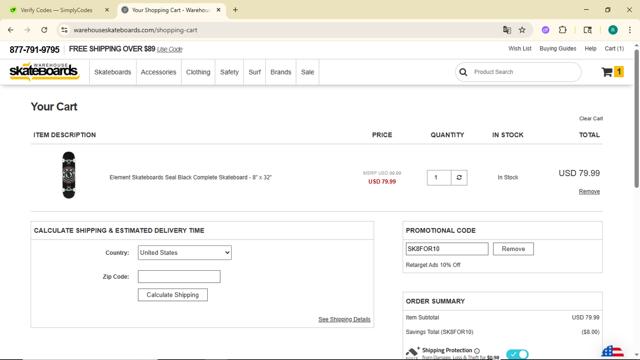Click the Calculate Shipping button
This screenshot has width=640, height=360.
(173, 295)
